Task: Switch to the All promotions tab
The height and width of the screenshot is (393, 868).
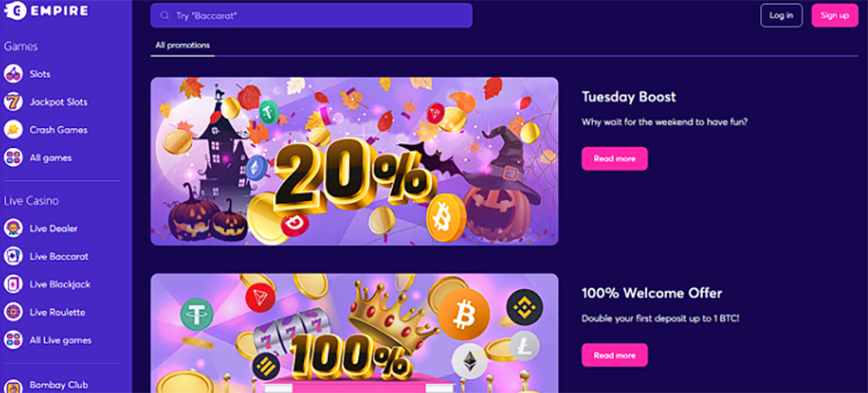Action: point(183,45)
